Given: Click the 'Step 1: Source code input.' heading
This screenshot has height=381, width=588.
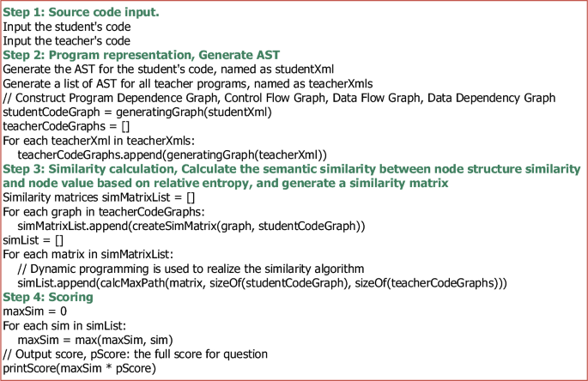Looking at the screenshot, I should click(81, 12).
